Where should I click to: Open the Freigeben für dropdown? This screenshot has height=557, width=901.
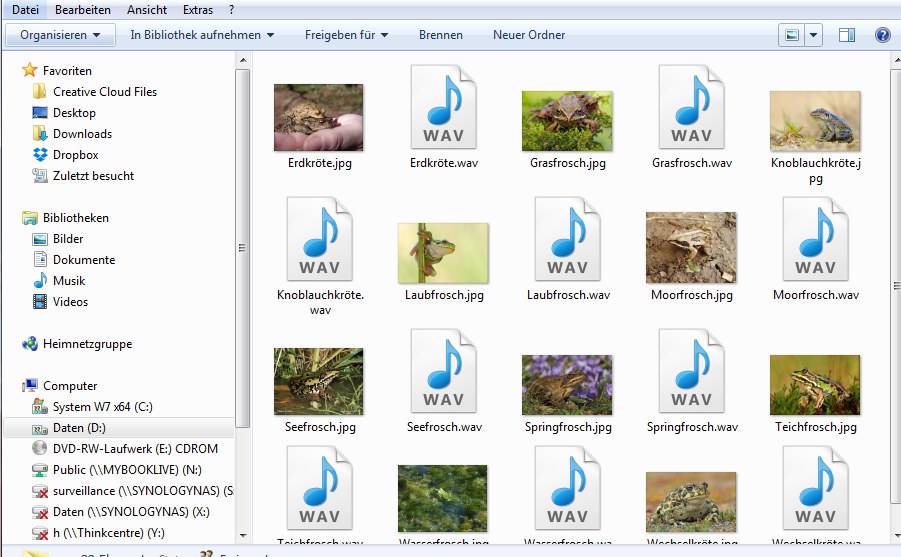[346, 35]
